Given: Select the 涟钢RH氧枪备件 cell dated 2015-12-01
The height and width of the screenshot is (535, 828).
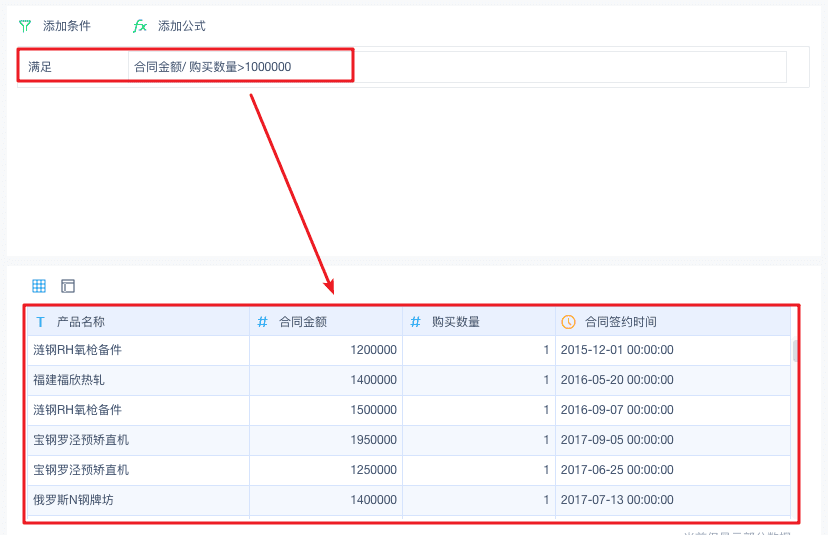Looking at the screenshot, I should (138, 350).
